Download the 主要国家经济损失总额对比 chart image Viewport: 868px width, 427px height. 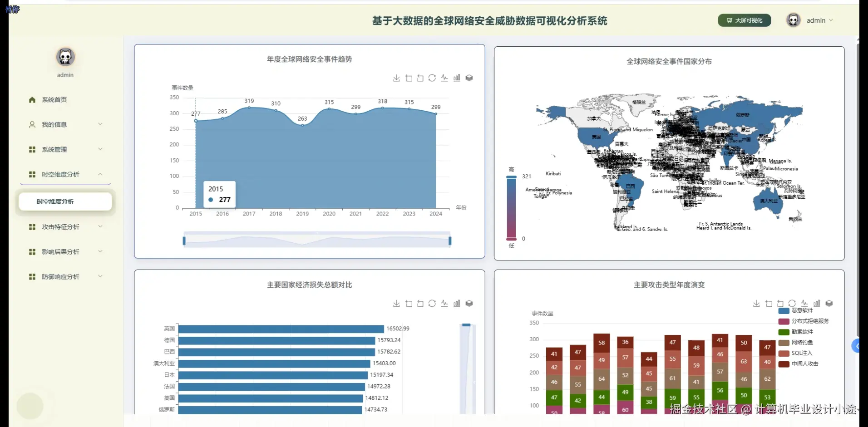(x=396, y=304)
